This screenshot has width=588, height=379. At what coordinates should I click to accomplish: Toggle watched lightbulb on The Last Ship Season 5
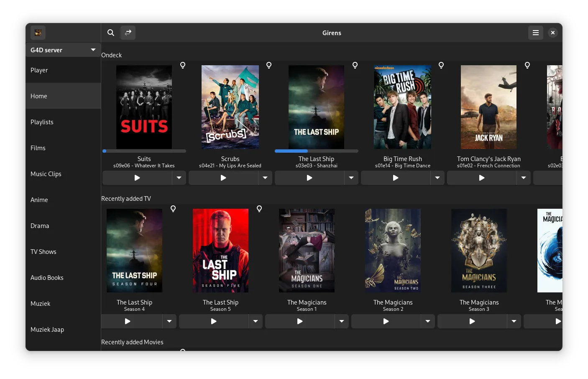(x=259, y=209)
